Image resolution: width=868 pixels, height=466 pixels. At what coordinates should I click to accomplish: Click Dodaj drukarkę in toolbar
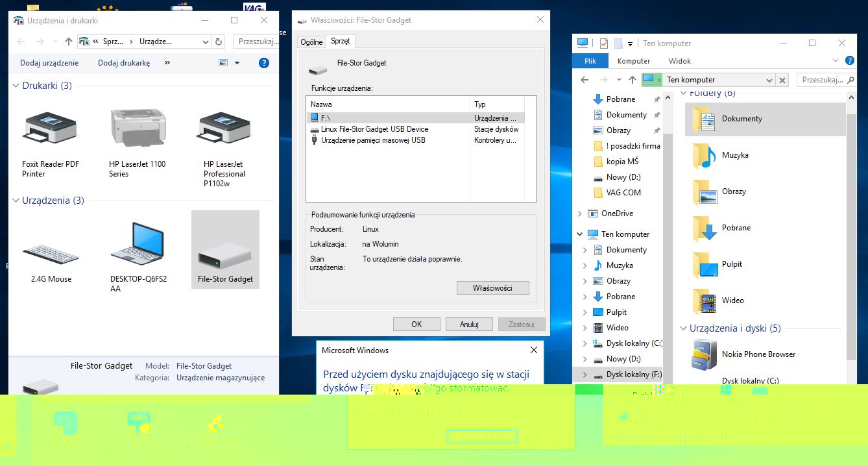point(124,63)
